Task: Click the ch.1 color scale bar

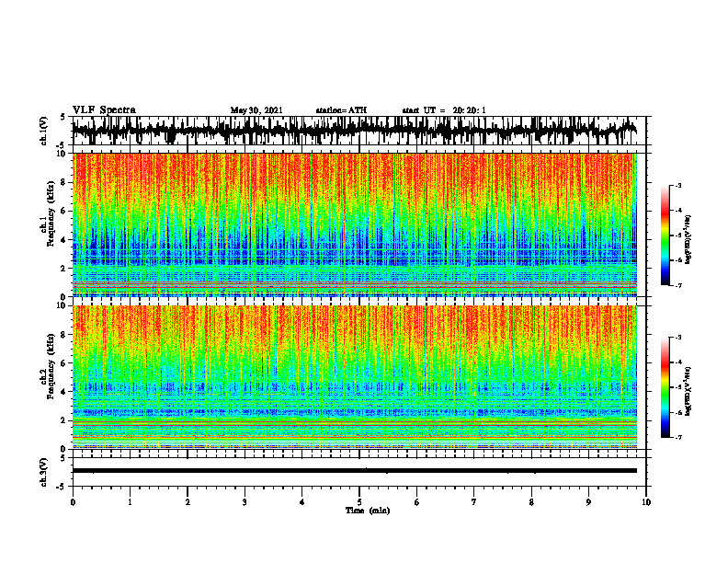Action: [x=665, y=236]
